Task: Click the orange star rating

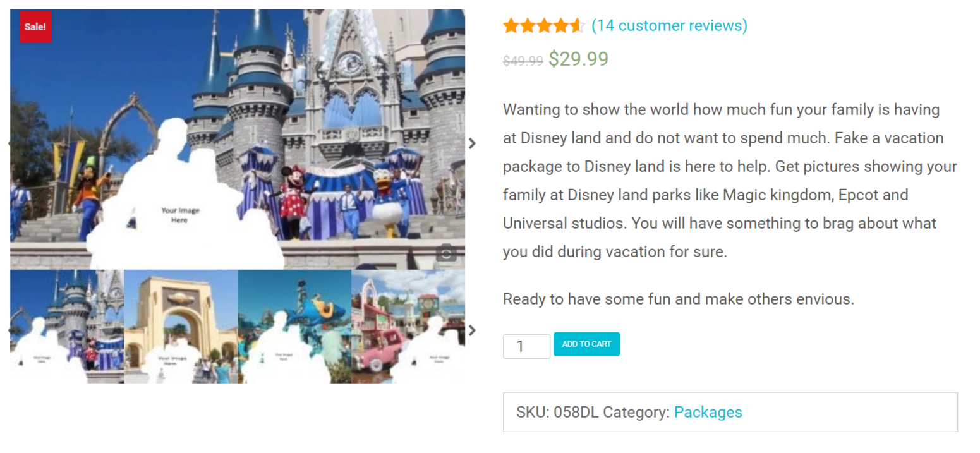Action: pyautogui.click(x=544, y=26)
